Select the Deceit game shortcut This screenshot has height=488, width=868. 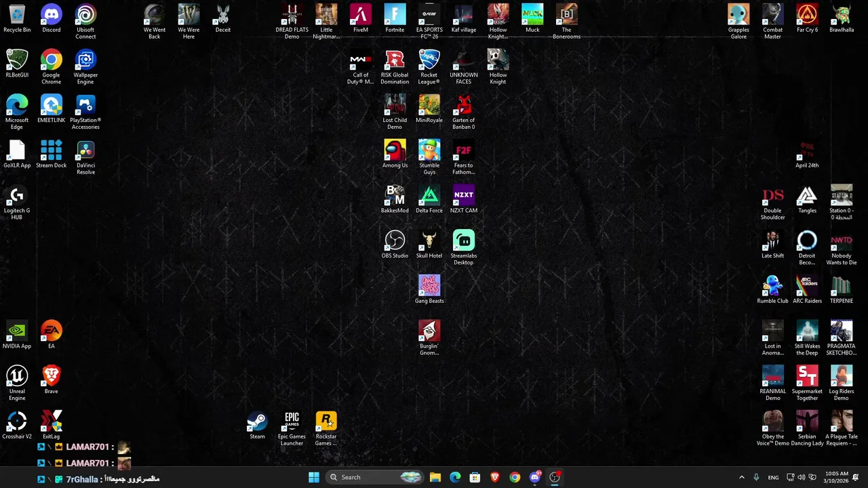(223, 19)
